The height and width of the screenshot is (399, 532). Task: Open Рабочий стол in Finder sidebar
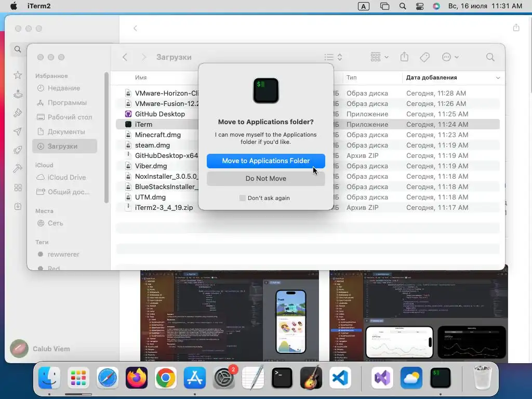pyautogui.click(x=64, y=117)
